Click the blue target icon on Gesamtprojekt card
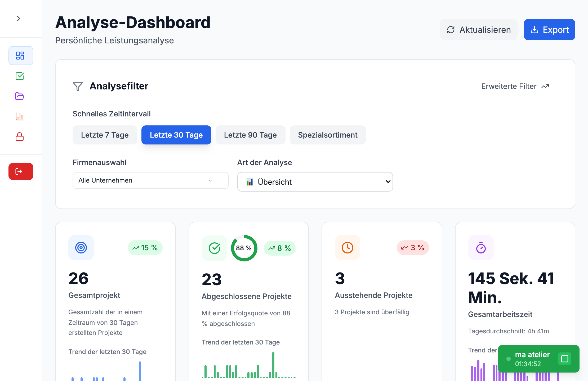The height and width of the screenshot is (381, 588). pos(81,248)
